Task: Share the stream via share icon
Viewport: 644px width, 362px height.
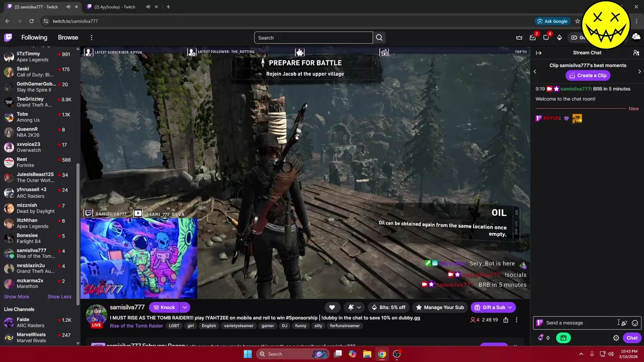Action: click(506, 320)
